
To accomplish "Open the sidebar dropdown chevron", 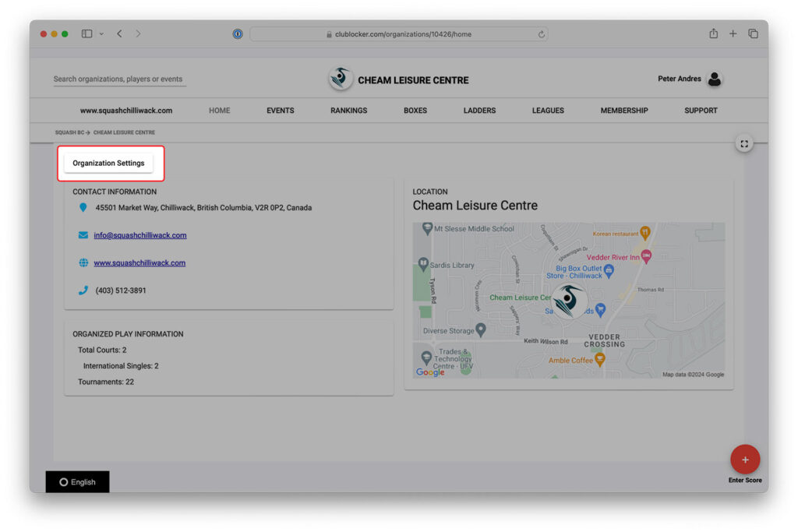I will click(101, 33).
